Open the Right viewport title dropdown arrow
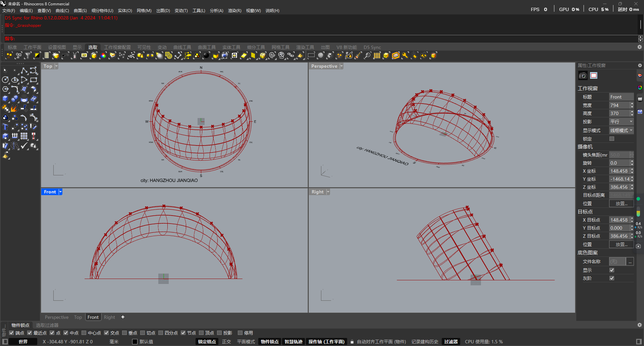 [328, 192]
